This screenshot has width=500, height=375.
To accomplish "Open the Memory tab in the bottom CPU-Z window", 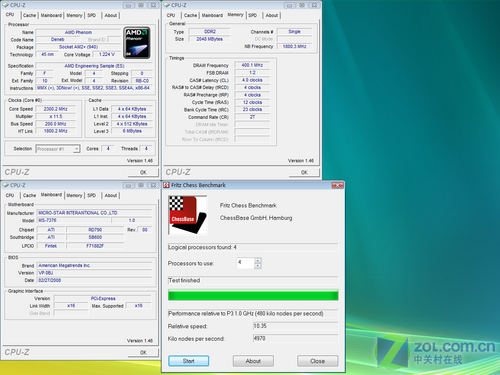I will tap(74, 195).
